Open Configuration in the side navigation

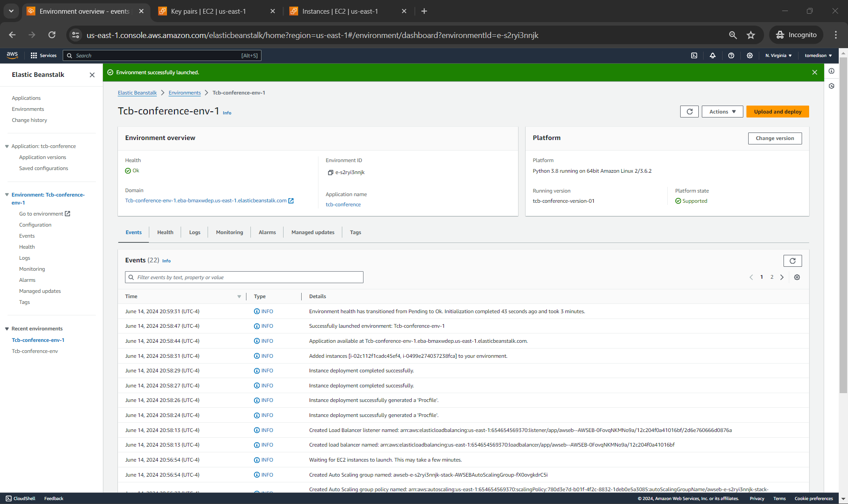35,225
